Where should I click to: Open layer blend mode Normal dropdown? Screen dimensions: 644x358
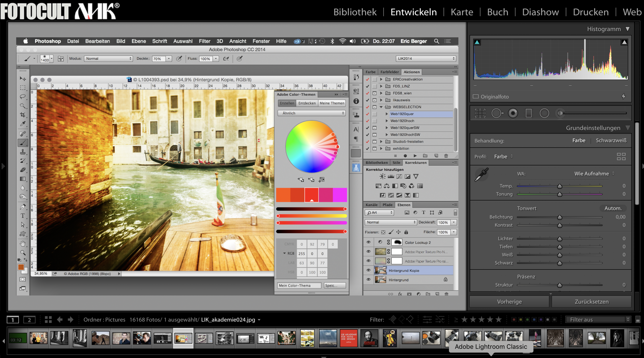(x=391, y=222)
